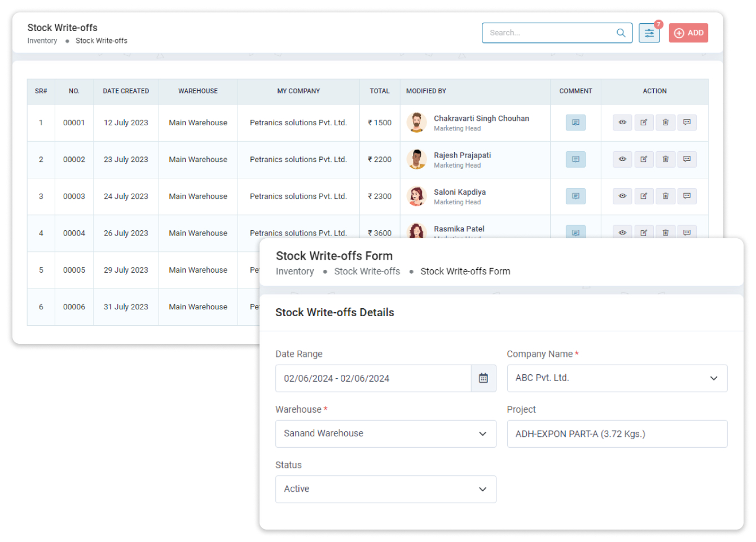Viewport: 756px width, 542px height.
Task: Click the filter settings icon with badge
Action: tap(649, 33)
